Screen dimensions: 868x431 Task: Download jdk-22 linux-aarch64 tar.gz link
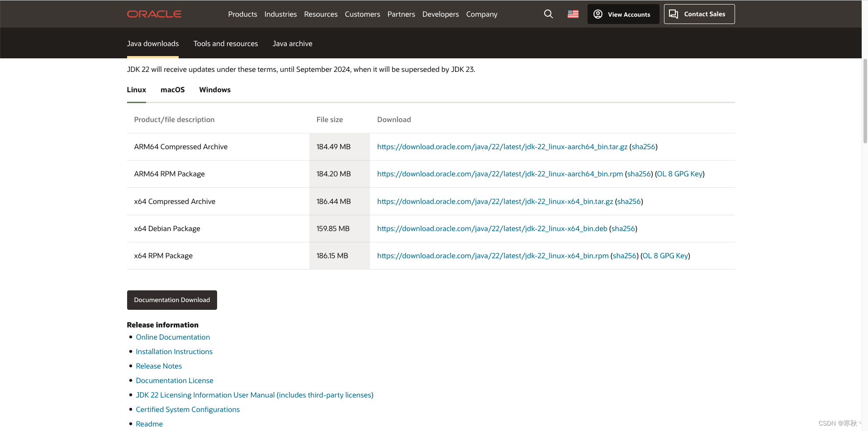pos(502,147)
